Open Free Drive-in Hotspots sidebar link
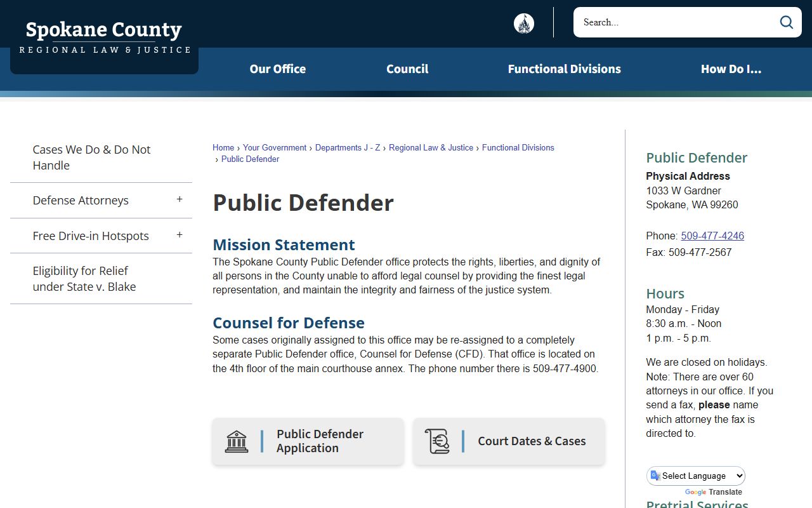 pos(91,236)
